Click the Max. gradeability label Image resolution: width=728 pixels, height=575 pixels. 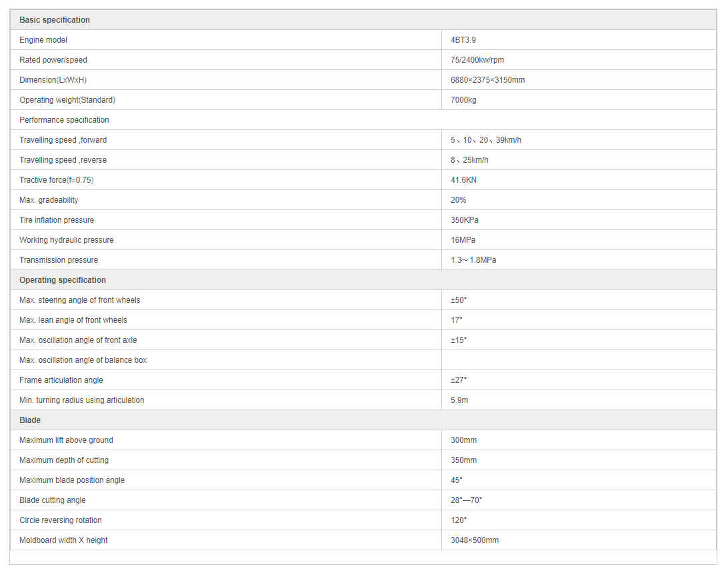coord(49,200)
